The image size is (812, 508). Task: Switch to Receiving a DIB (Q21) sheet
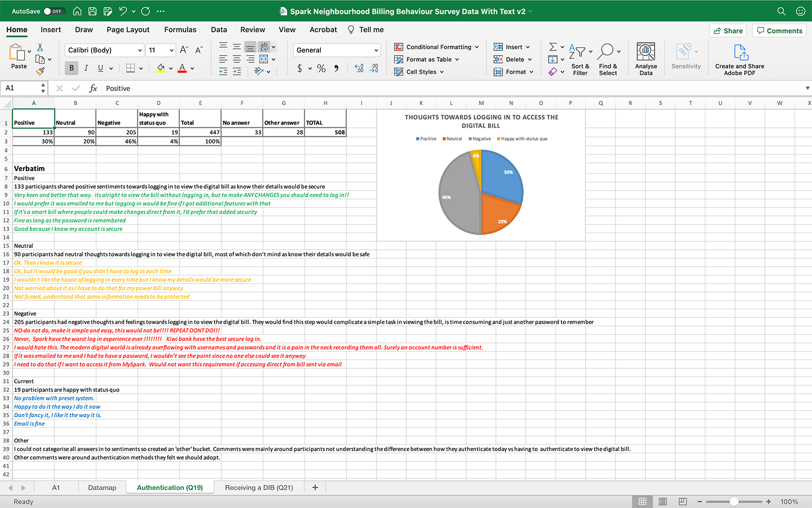(x=259, y=487)
